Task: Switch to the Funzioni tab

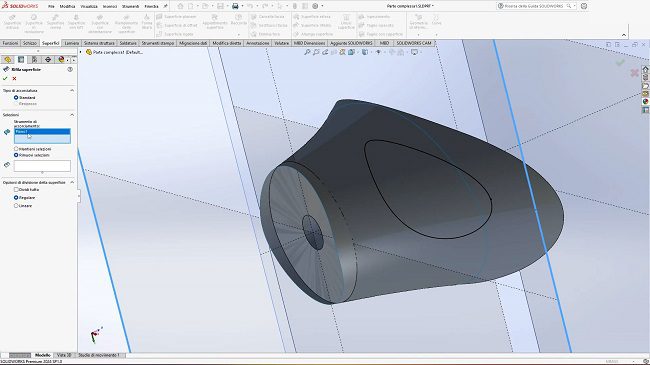Action: click(x=10, y=43)
